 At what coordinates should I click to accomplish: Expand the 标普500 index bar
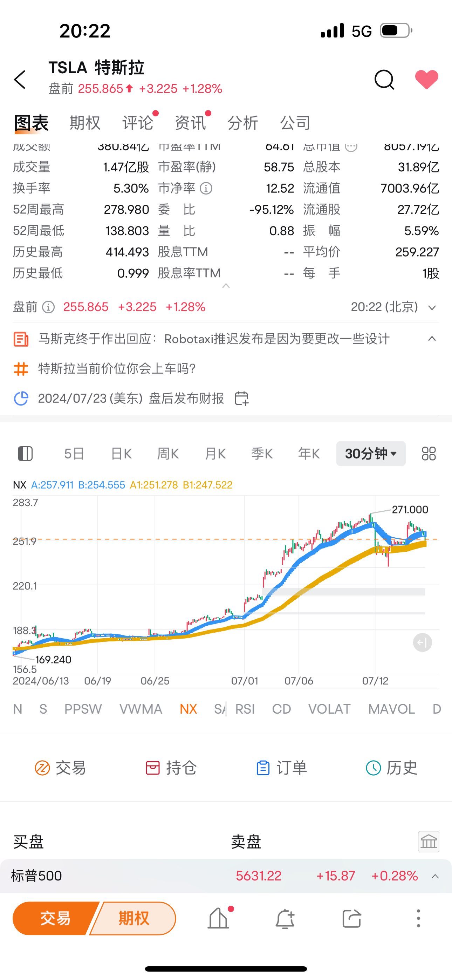coord(435,876)
